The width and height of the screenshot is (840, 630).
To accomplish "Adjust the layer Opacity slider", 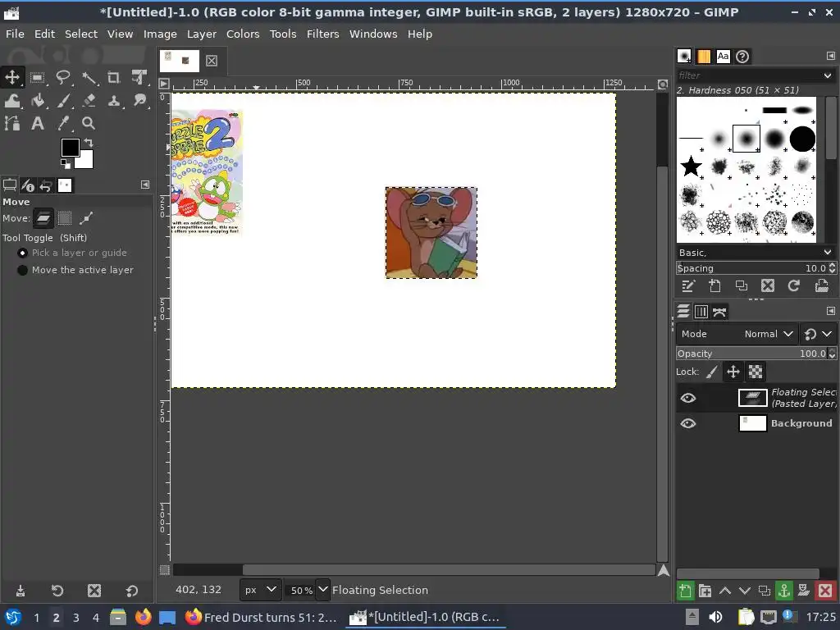I will 751,354.
